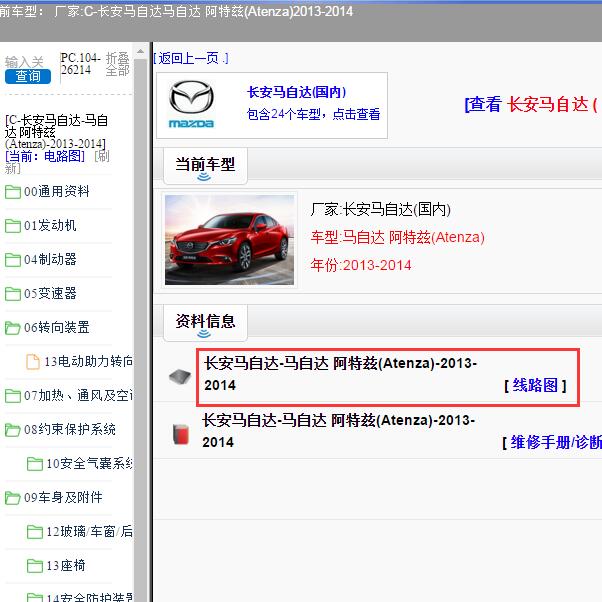Click the open folder icon of 09车身及附件
602x602 pixels.
pyautogui.click(x=13, y=498)
